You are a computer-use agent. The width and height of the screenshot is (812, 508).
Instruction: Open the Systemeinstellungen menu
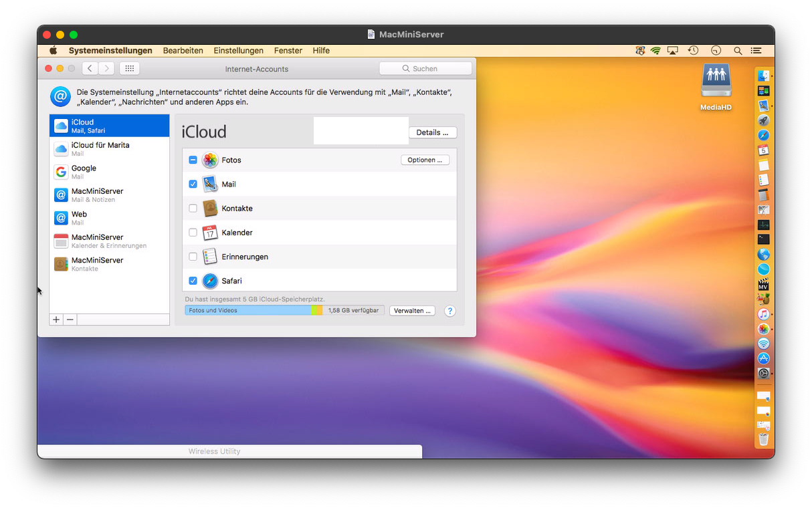pos(110,51)
